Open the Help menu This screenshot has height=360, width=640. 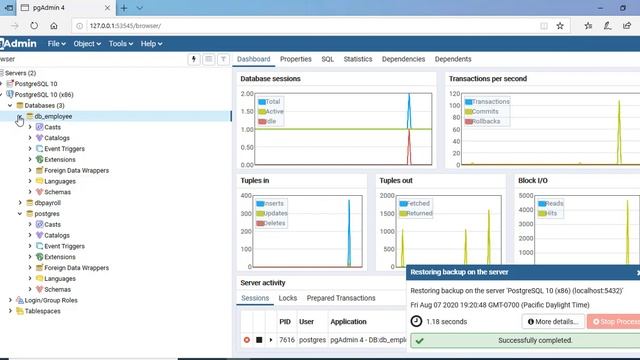pos(151,44)
